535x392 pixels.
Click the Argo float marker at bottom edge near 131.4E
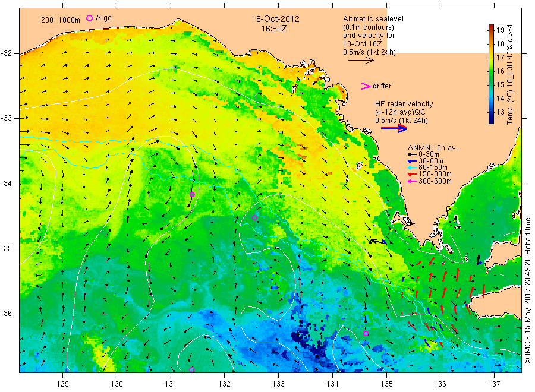coord(191,370)
